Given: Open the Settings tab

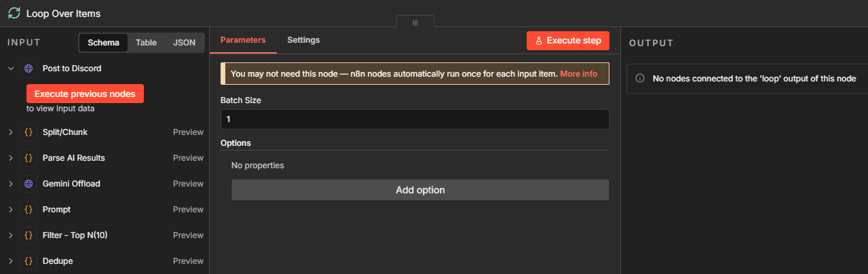Looking at the screenshot, I should click(303, 40).
